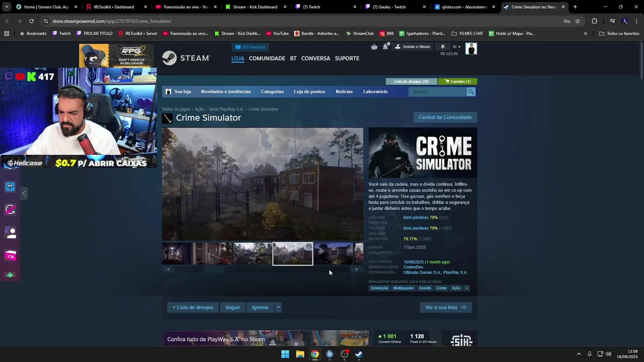Select the third screenshot thumbnail
644x362 pixels.
click(x=253, y=254)
